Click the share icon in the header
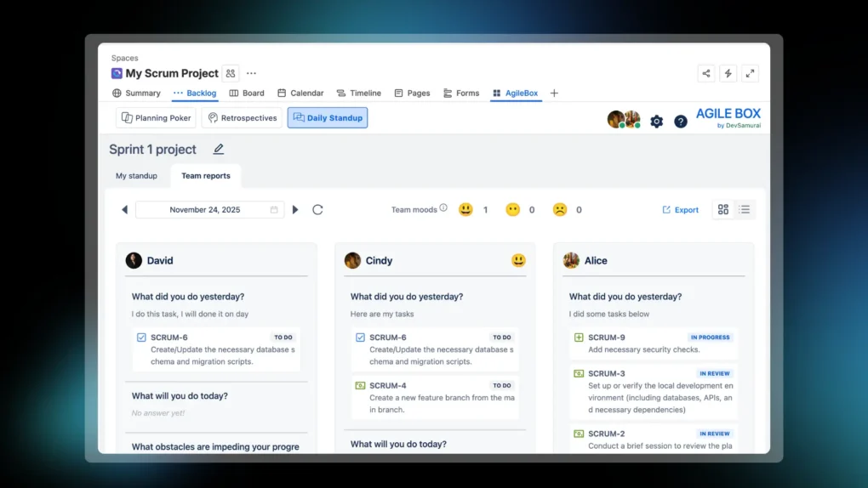 (x=705, y=74)
